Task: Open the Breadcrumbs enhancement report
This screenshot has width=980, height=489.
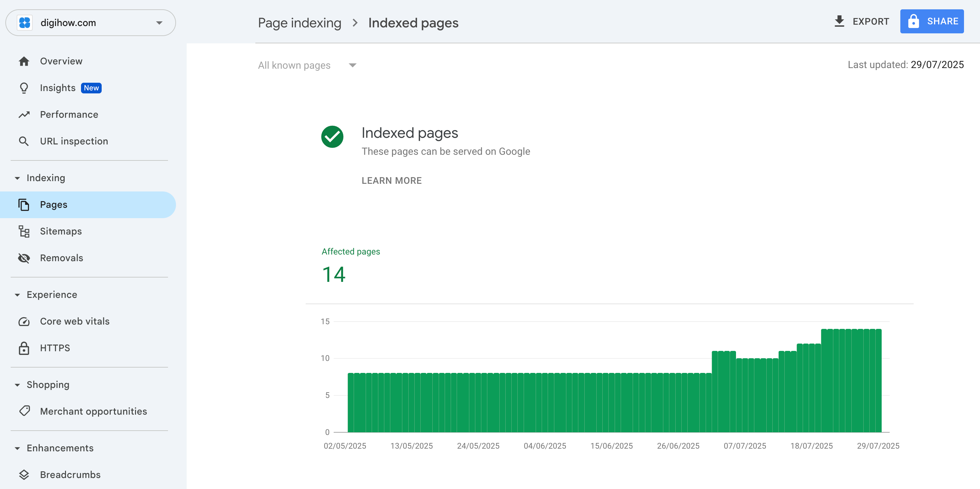Action: (x=88, y=475)
